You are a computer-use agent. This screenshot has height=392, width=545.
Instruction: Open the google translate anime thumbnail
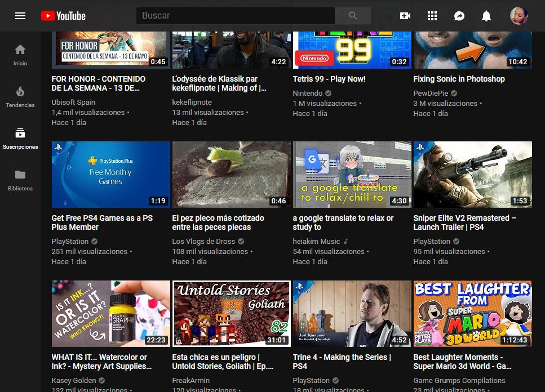352,174
